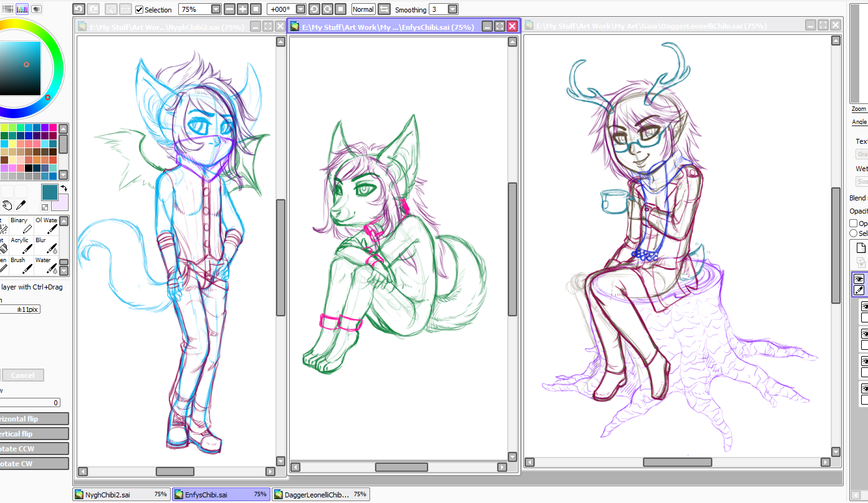Switch to the DaggerLeonelliChibi document tab
This screenshot has height=503, width=868.
pyautogui.click(x=321, y=494)
